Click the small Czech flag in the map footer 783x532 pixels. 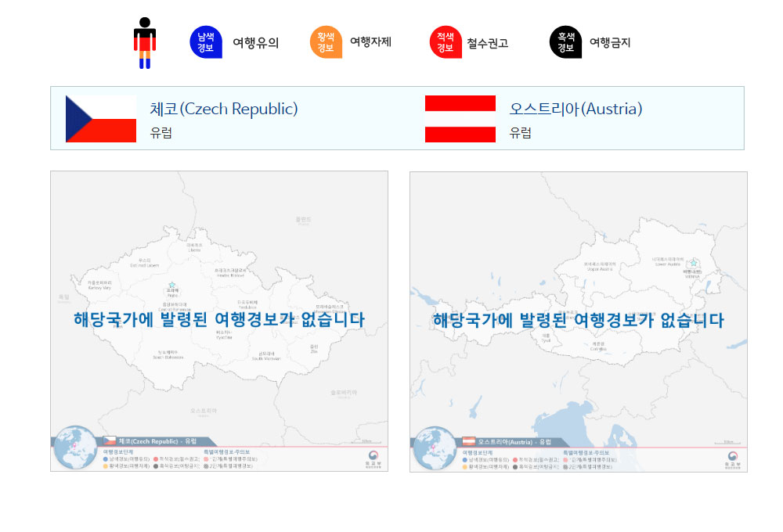click(x=110, y=440)
